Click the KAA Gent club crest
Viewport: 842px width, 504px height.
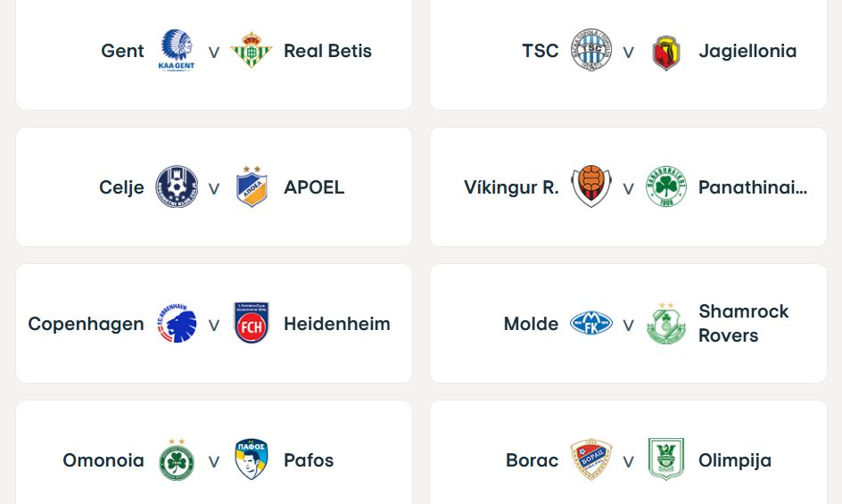pos(177,51)
